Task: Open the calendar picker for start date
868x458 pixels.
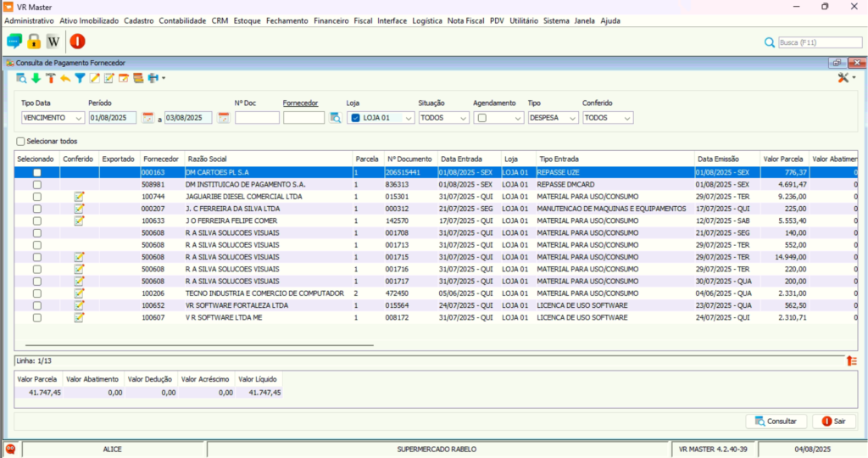Action: tap(147, 118)
